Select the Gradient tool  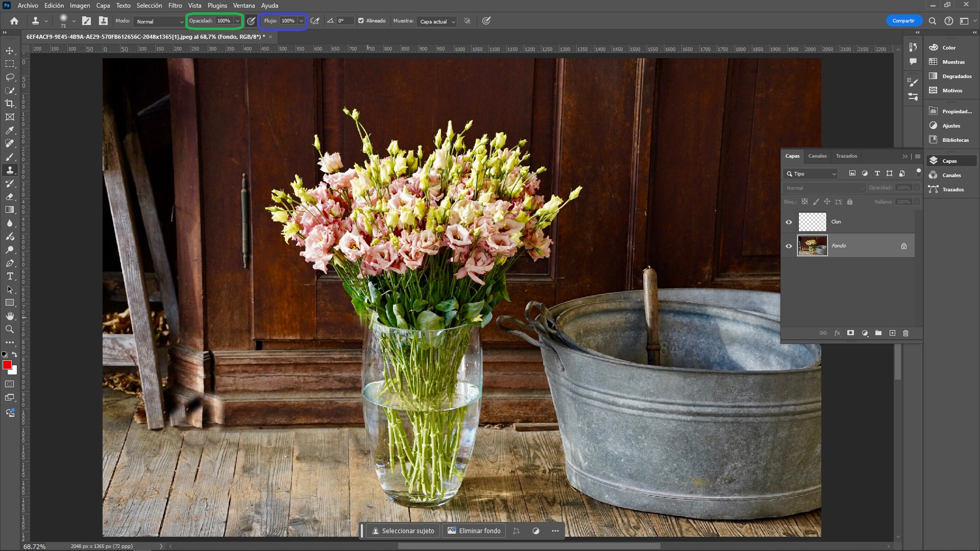tap(9, 209)
